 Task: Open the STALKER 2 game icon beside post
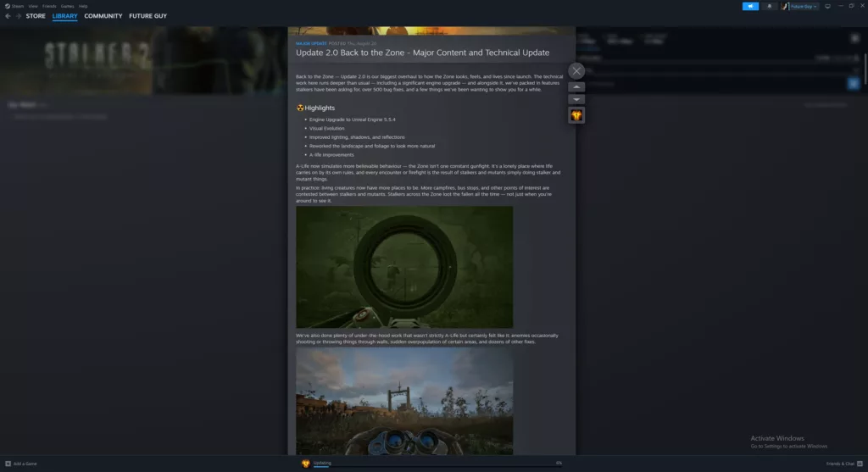click(576, 115)
